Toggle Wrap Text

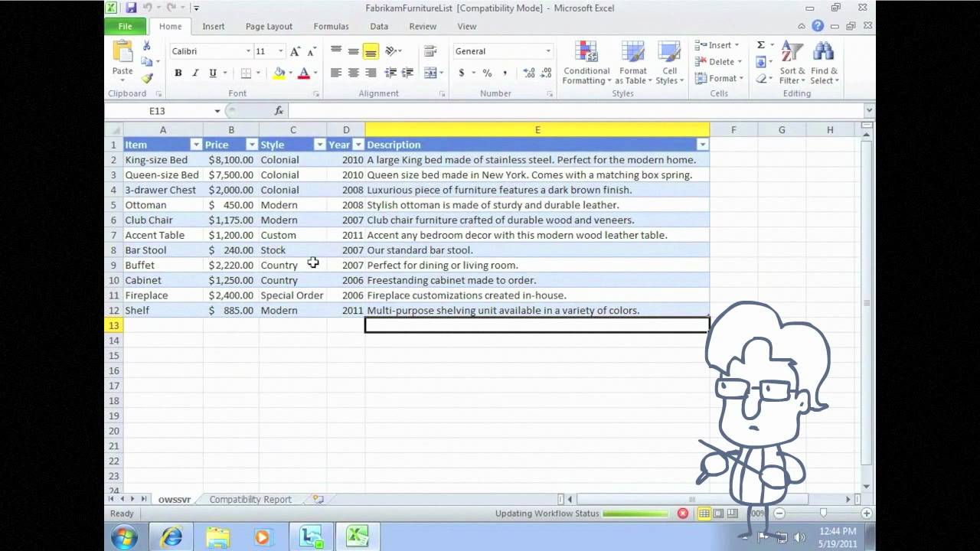coord(430,51)
